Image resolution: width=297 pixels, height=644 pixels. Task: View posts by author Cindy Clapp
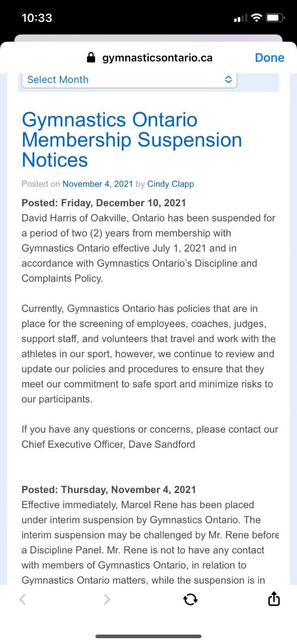pos(170,184)
